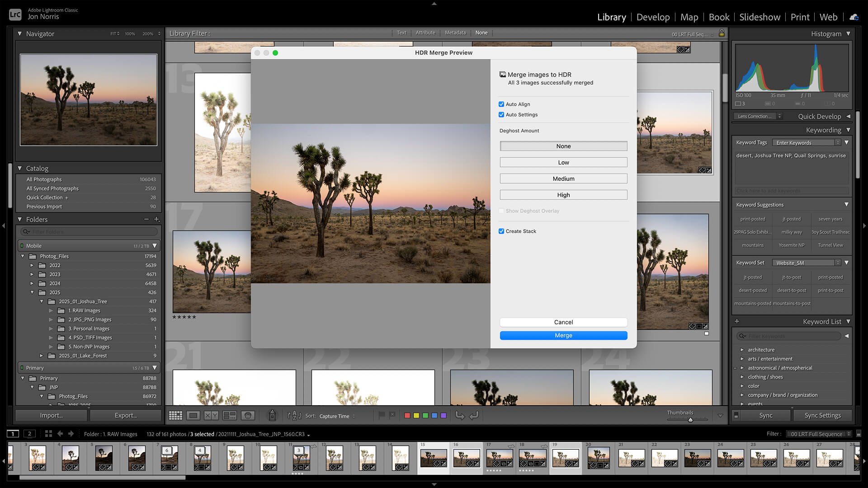Disable the Auto Settings checkbox
The height and width of the screenshot is (488, 868).
501,115
